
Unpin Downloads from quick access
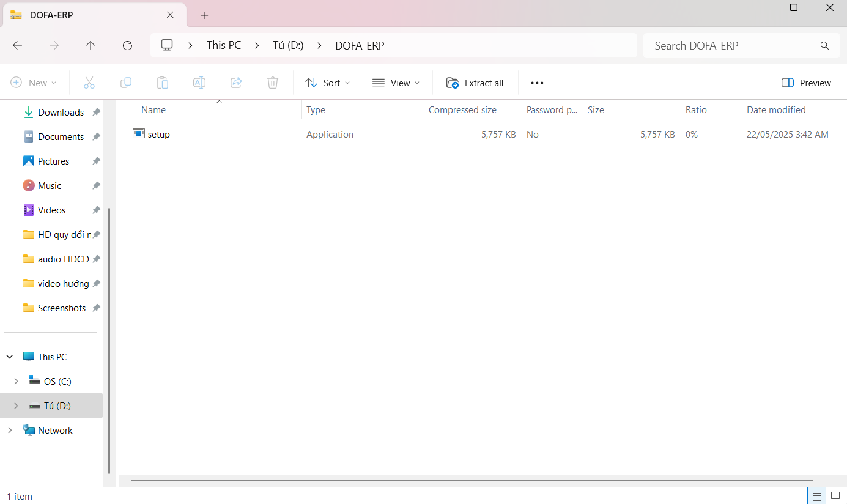tap(96, 113)
